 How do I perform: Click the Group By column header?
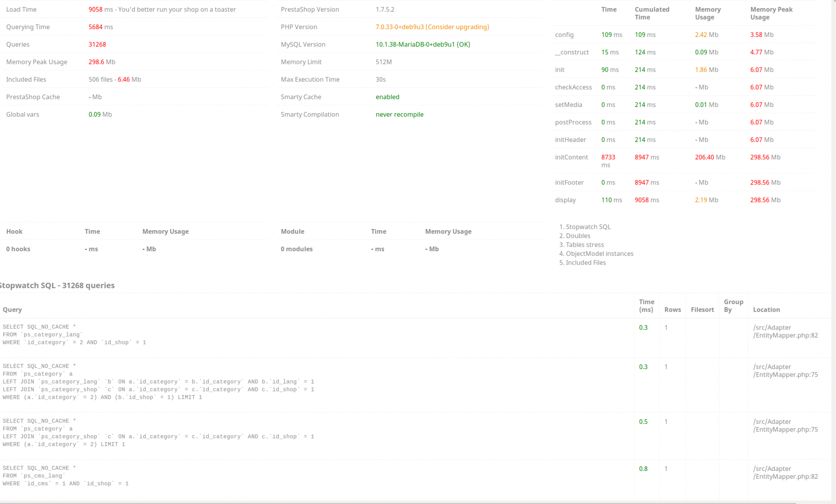pyautogui.click(x=733, y=306)
